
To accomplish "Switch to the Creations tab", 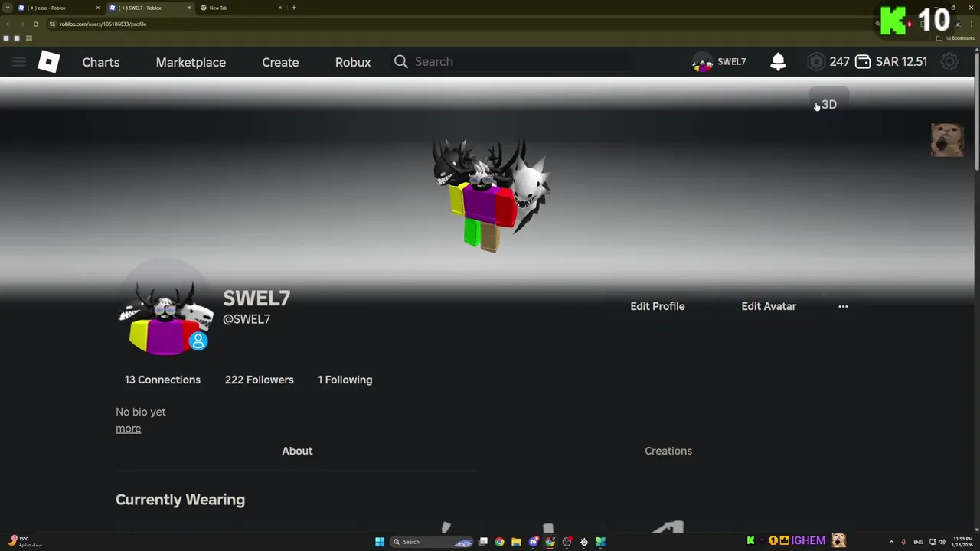I will point(668,451).
